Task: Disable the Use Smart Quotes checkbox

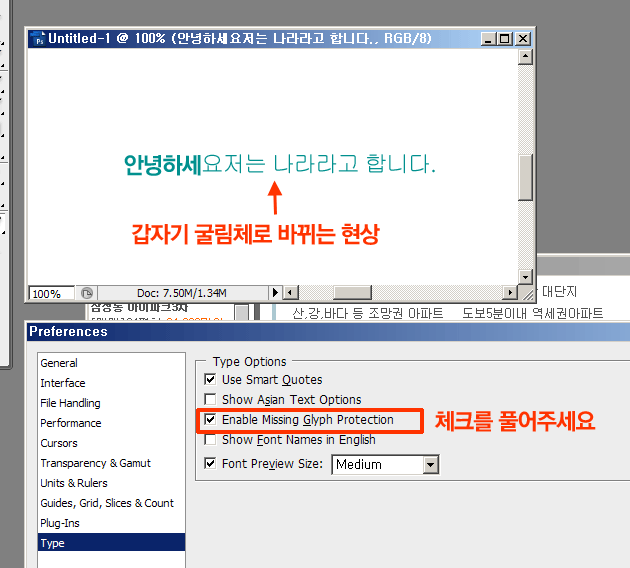Action: point(210,380)
